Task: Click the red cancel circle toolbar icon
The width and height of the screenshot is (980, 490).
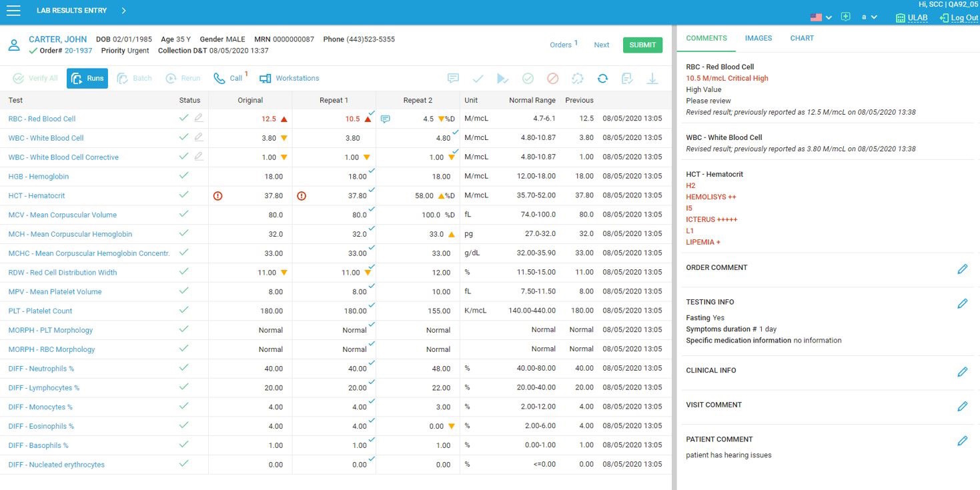Action: click(x=552, y=79)
